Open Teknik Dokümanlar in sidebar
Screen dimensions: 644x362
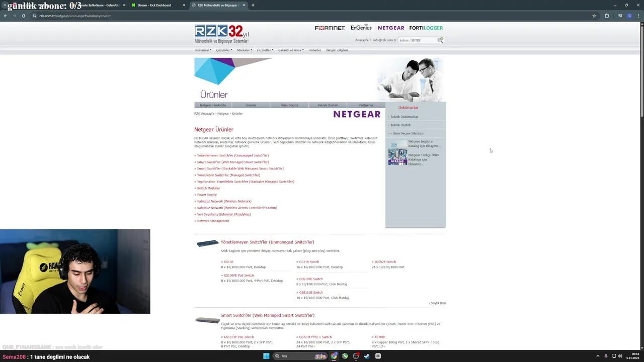pyautogui.click(x=404, y=117)
